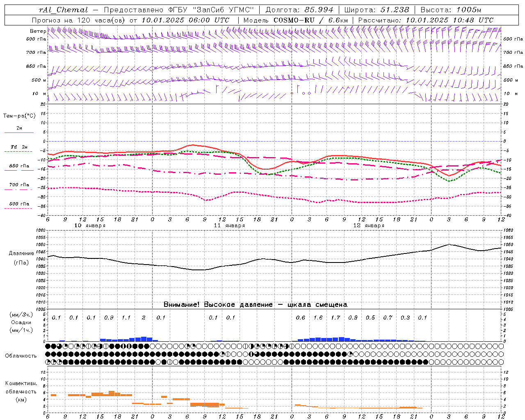The image size is (525, 420).
Task: Click the longitude value Долгота: 85.994
Action: point(299,10)
